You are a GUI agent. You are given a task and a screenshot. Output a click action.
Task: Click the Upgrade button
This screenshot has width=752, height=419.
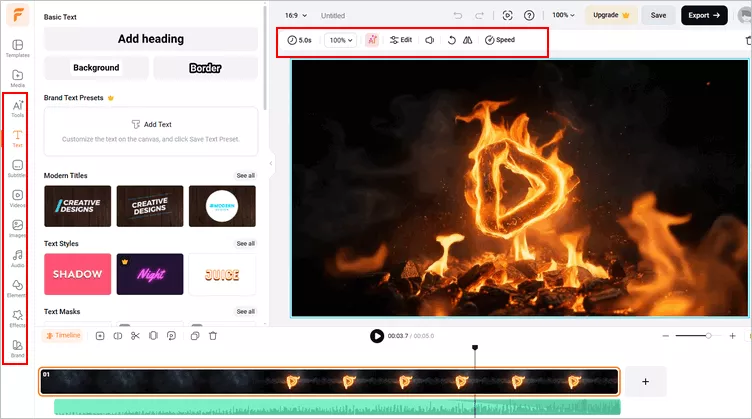(611, 15)
